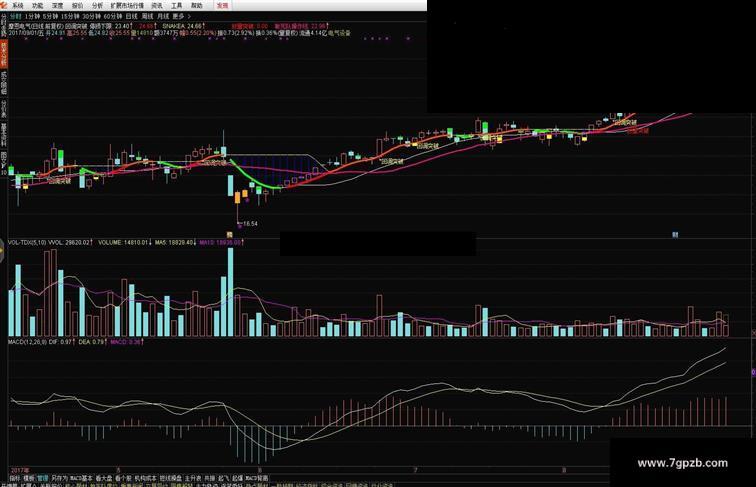Click the 指标 tab in bottom bar

[x=15, y=478]
